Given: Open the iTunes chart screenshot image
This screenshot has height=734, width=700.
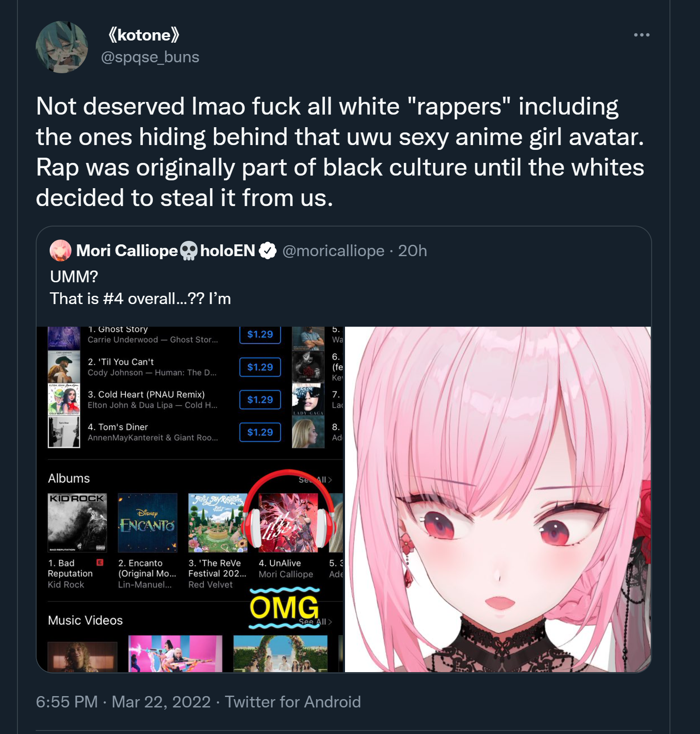Looking at the screenshot, I should click(x=190, y=499).
